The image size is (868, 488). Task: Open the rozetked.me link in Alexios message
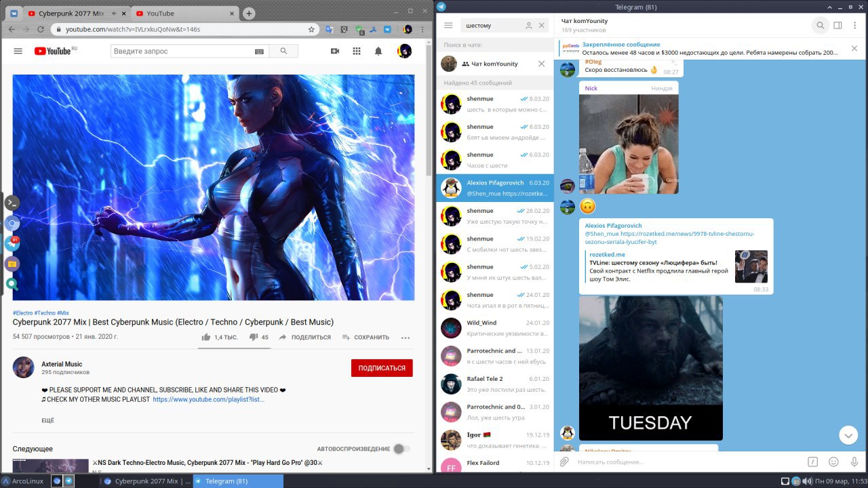click(x=671, y=238)
